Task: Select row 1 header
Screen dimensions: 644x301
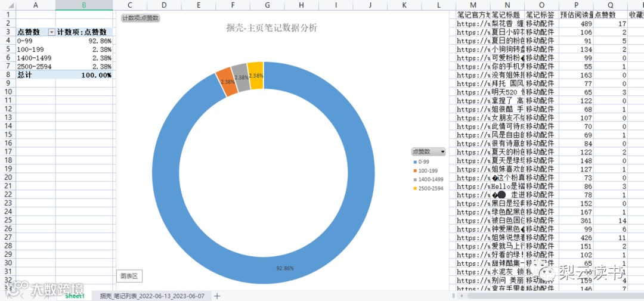Action: [x=8, y=14]
